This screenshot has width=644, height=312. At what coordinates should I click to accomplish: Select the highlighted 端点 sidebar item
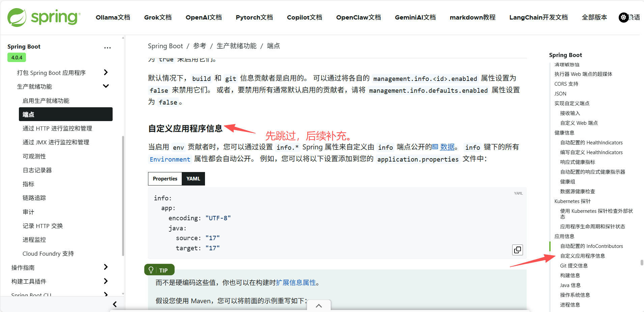[66, 114]
